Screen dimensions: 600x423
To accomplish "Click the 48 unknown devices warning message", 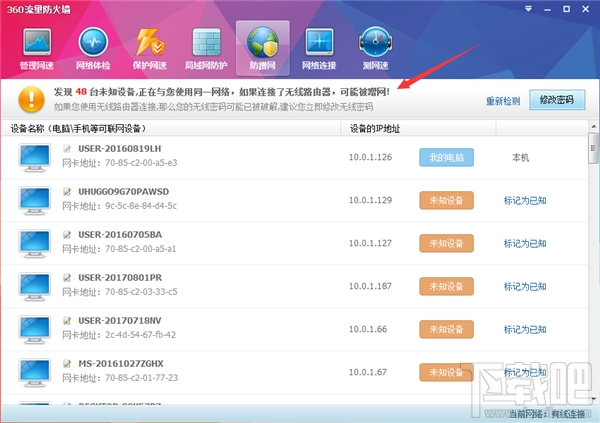I will click(222, 92).
